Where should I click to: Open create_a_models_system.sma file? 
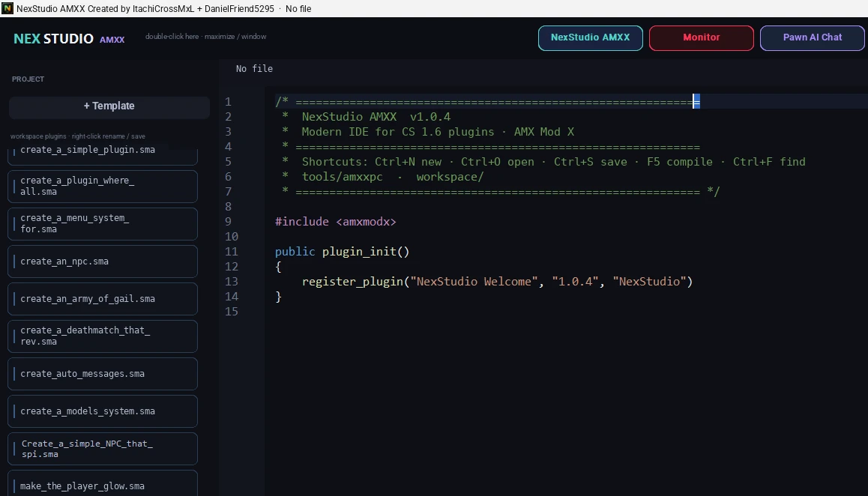pyautogui.click(x=103, y=411)
